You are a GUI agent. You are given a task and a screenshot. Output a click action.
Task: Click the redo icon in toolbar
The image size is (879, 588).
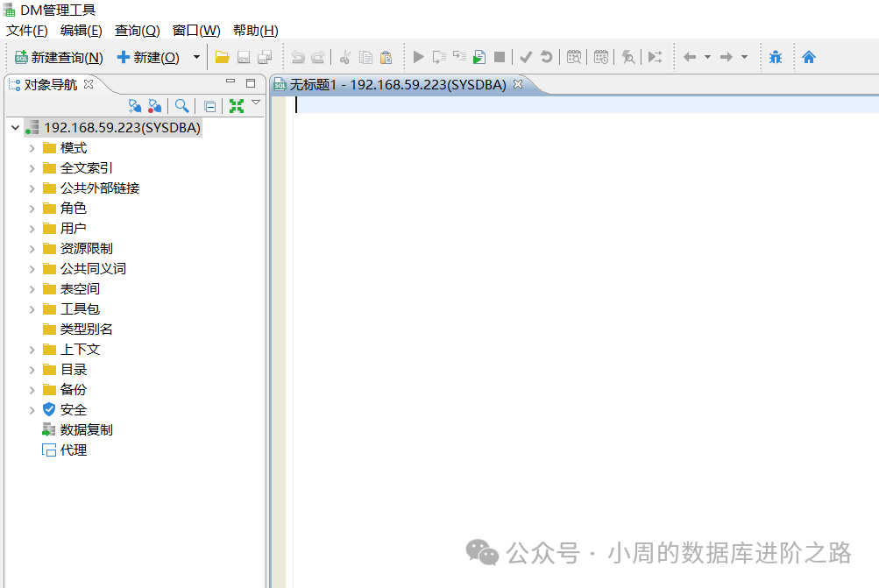(318, 57)
